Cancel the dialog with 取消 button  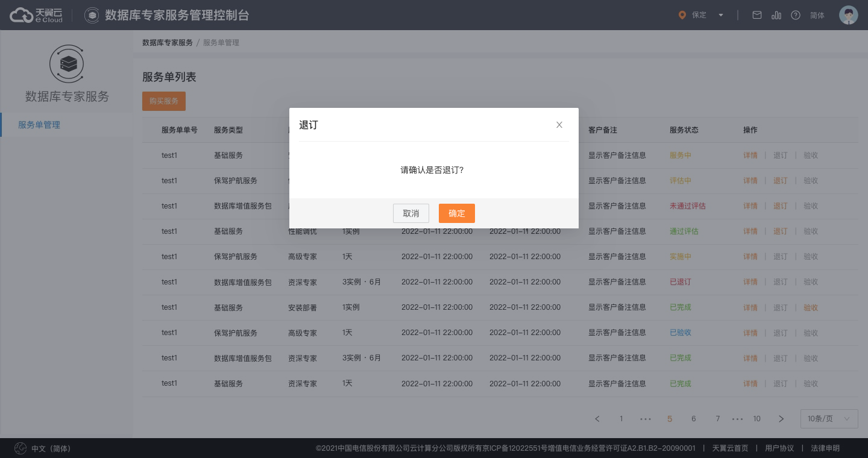click(x=411, y=213)
